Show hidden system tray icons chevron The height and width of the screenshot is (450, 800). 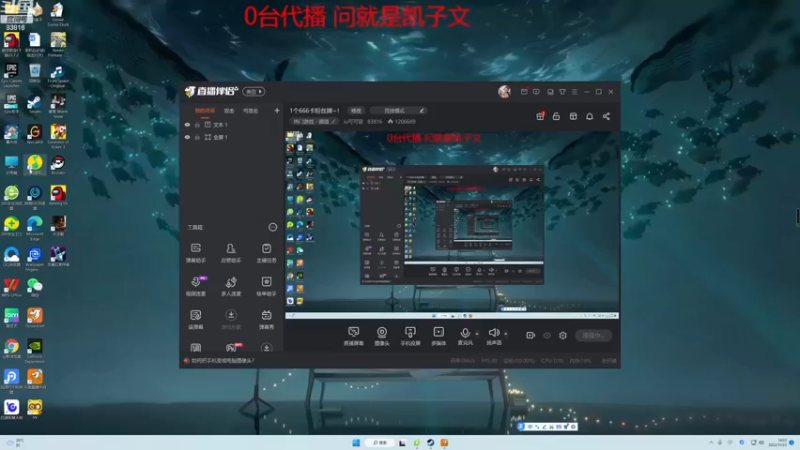tap(711, 442)
